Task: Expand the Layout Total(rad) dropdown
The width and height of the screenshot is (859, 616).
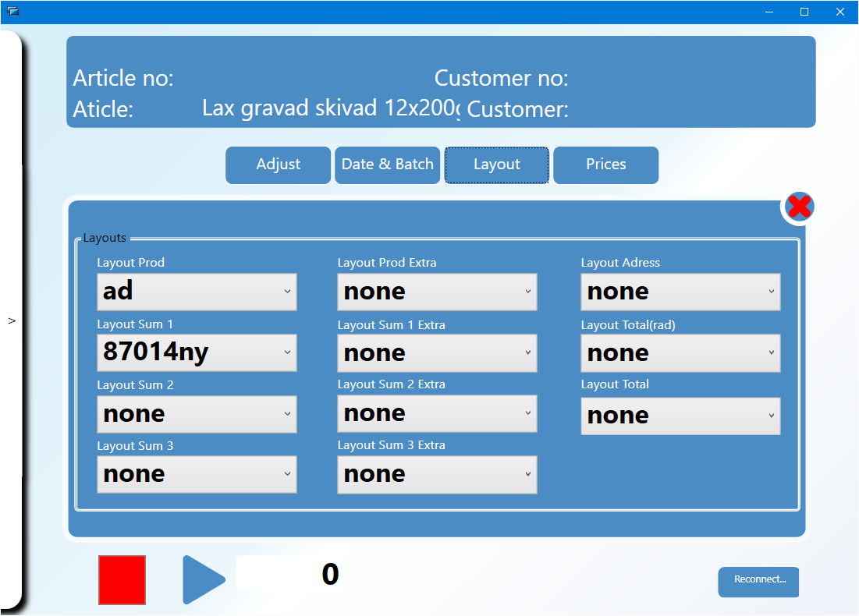Action: pos(680,353)
